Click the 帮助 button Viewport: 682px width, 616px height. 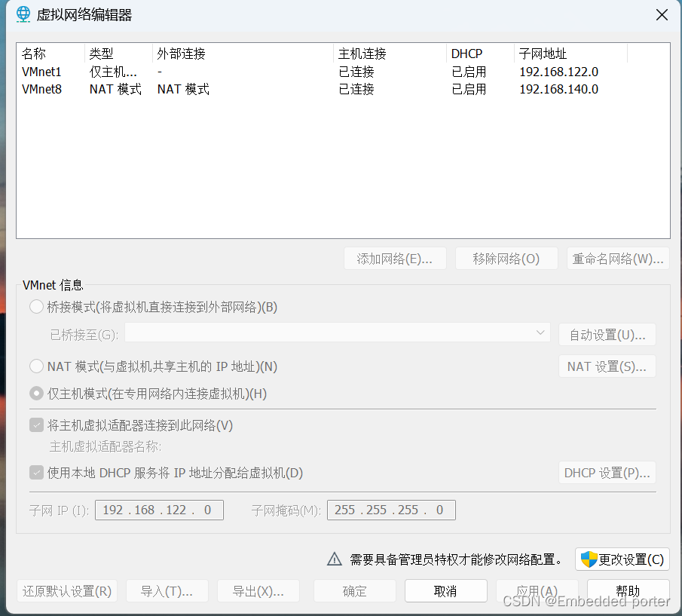click(628, 591)
